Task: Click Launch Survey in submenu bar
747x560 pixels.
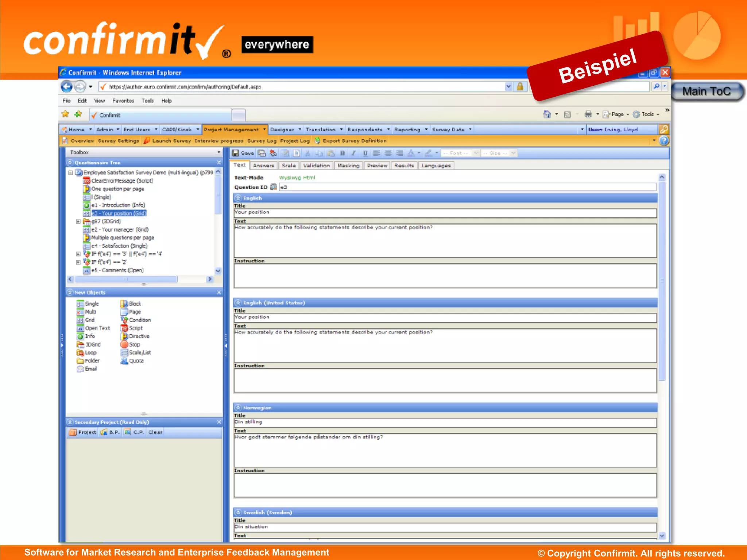Action: click(168, 141)
